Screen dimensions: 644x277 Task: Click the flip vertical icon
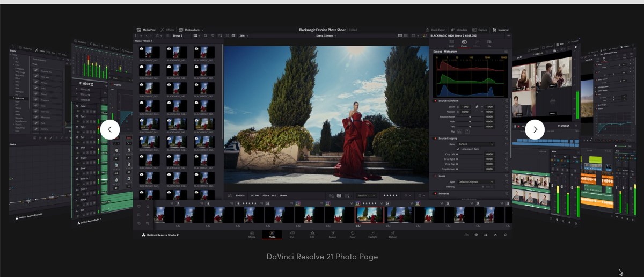pyautogui.click(x=467, y=132)
